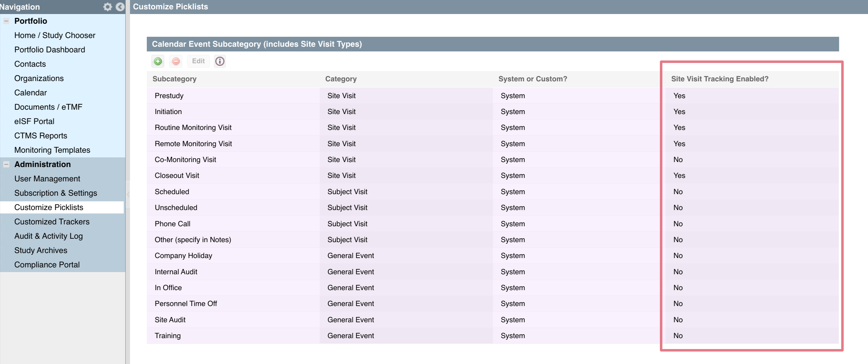This screenshot has width=868, height=364.
Task: Select the Training row
Action: click(493, 336)
